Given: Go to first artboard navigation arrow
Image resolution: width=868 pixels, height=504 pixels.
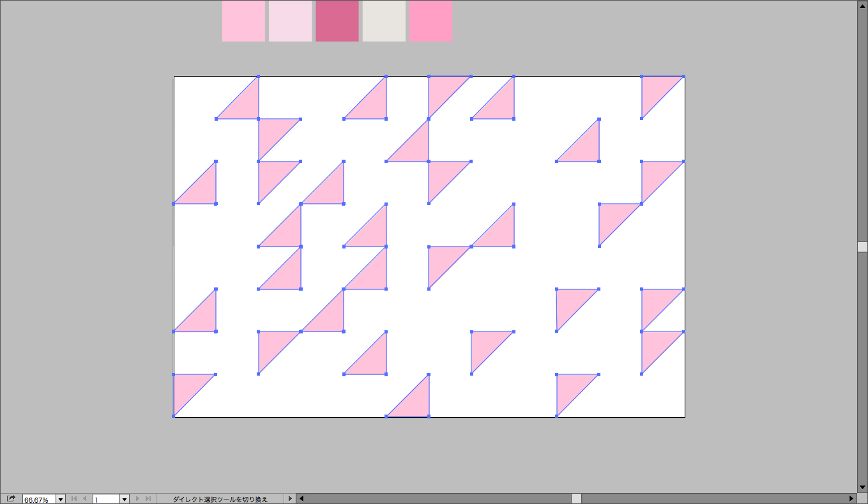Looking at the screenshot, I should pyautogui.click(x=74, y=498).
